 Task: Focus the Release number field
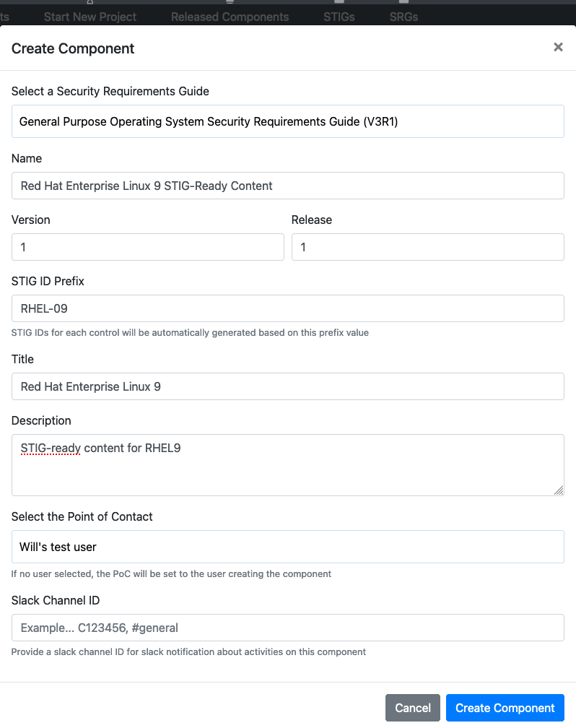click(427, 247)
